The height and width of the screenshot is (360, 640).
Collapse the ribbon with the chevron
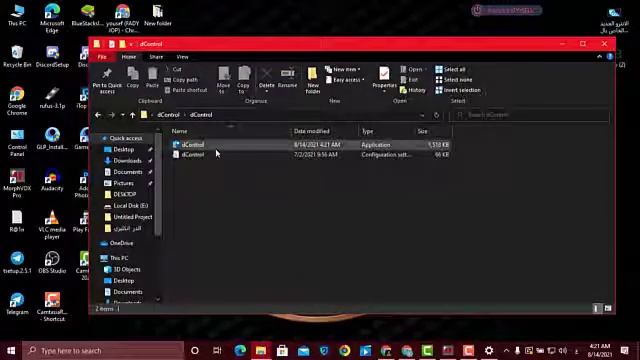[599, 57]
